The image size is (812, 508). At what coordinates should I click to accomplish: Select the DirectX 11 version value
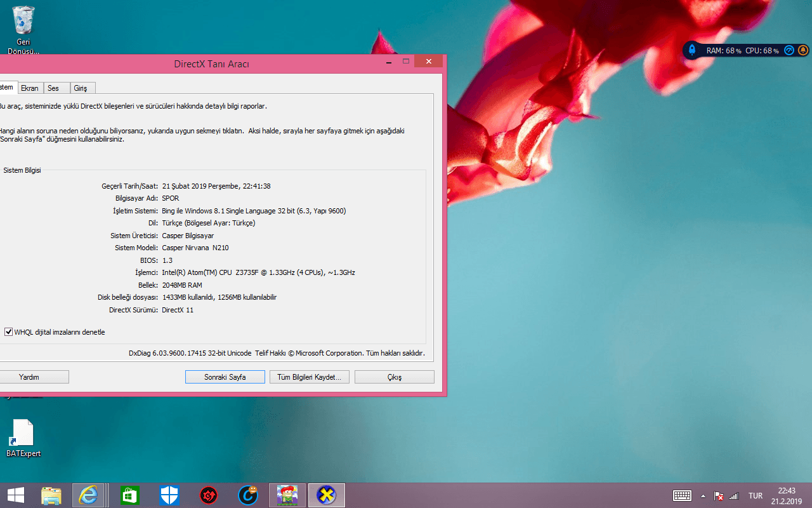click(x=178, y=310)
